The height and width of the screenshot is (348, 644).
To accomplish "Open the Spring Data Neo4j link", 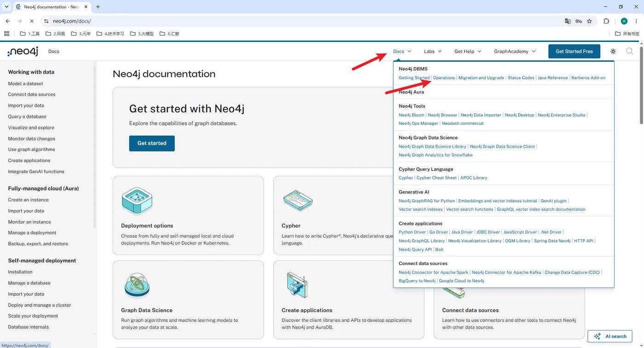I will [552, 241].
